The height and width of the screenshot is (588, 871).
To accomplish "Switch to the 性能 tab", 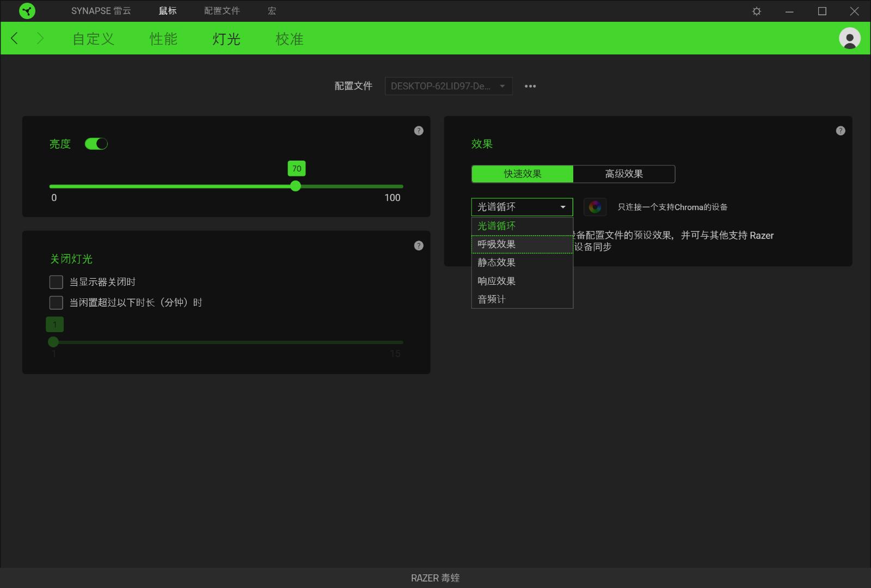I will 163,39.
